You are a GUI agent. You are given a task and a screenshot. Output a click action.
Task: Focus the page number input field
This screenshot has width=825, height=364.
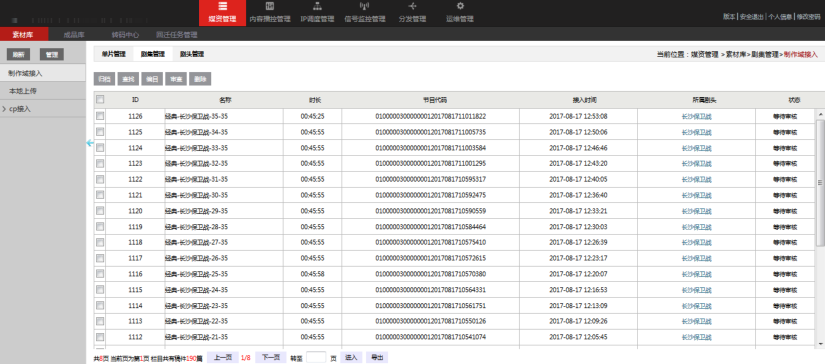click(316, 358)
